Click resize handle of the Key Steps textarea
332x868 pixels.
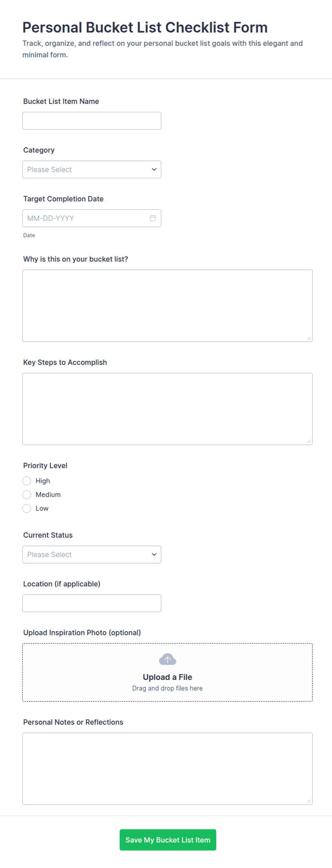(309, 441)
